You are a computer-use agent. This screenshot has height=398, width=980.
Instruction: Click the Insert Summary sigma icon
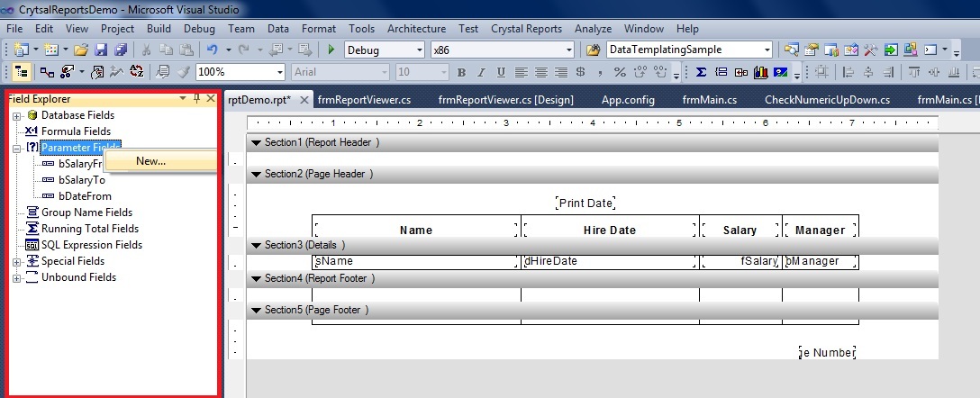[x=702, y=72]
